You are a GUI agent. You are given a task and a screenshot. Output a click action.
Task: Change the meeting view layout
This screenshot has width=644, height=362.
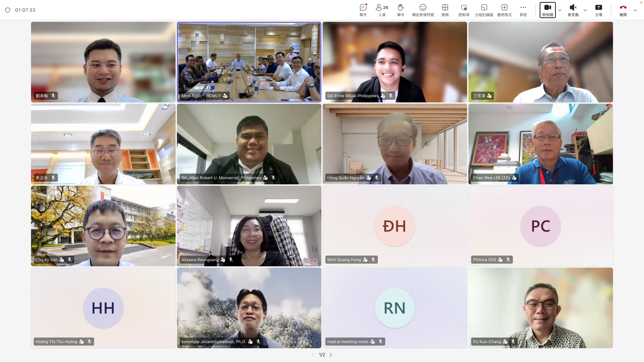point(445,10)
